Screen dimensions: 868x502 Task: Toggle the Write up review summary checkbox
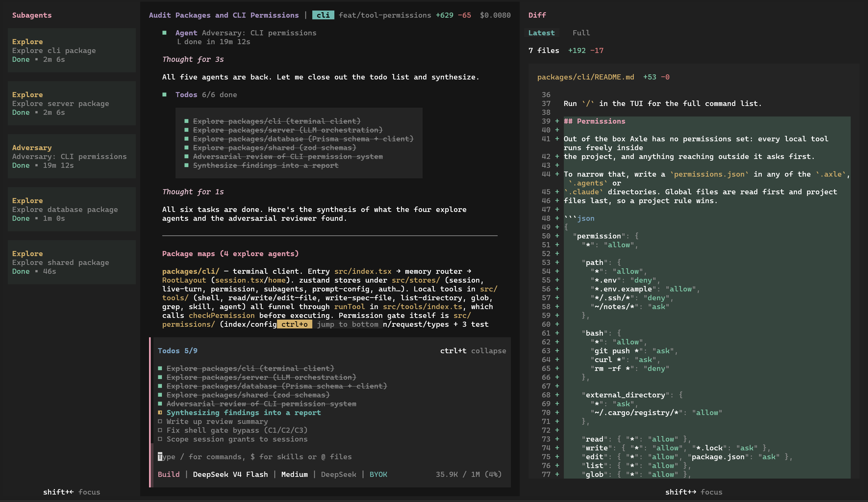point(160,422)
